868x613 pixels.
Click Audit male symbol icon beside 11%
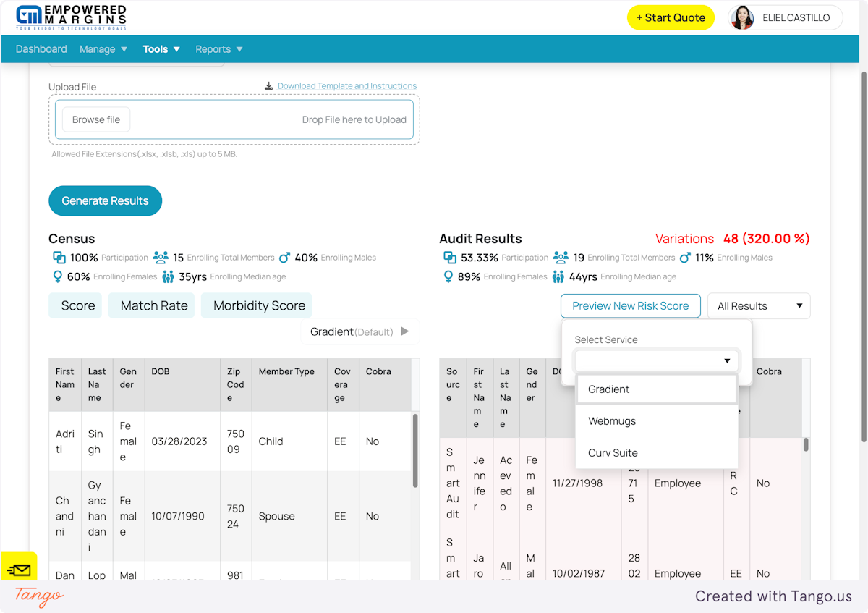tap(685, 258)
